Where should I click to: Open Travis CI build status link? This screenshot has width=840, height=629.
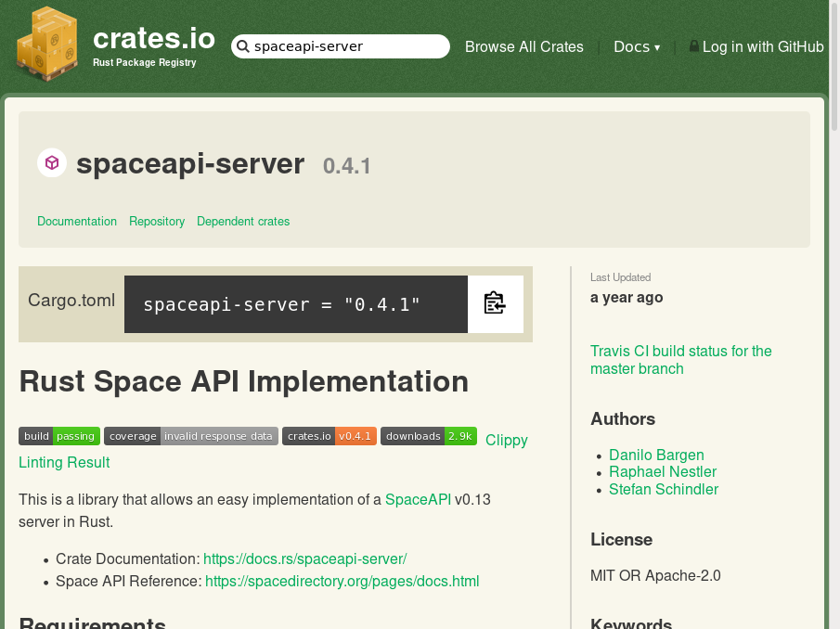tap(680, 360)
